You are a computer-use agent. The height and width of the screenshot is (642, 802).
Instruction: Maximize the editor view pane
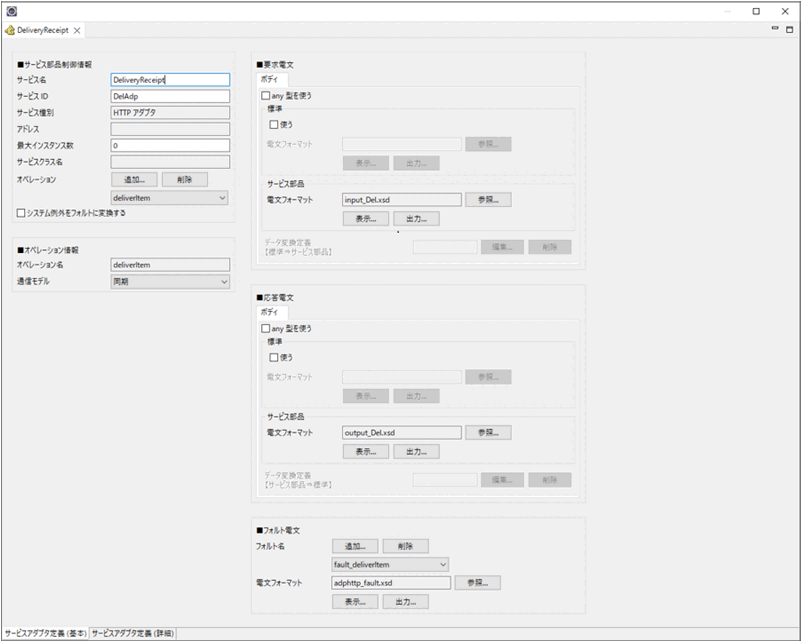789,30
